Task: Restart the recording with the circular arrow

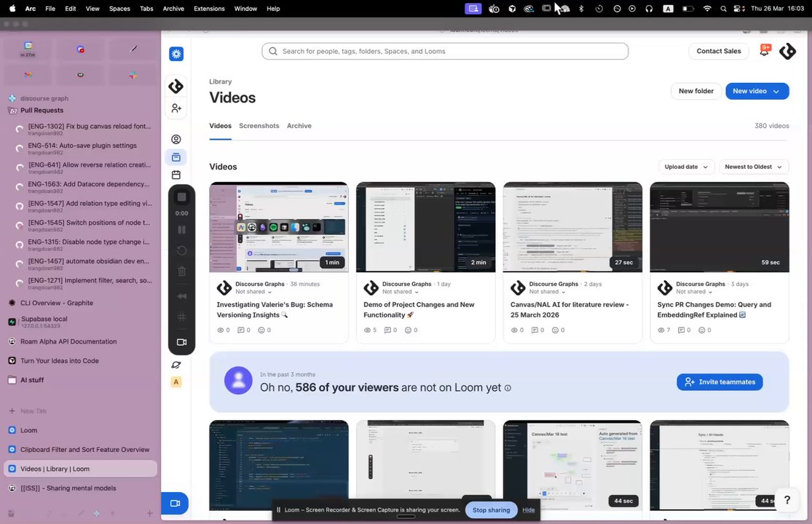Action: pos(182,251)
